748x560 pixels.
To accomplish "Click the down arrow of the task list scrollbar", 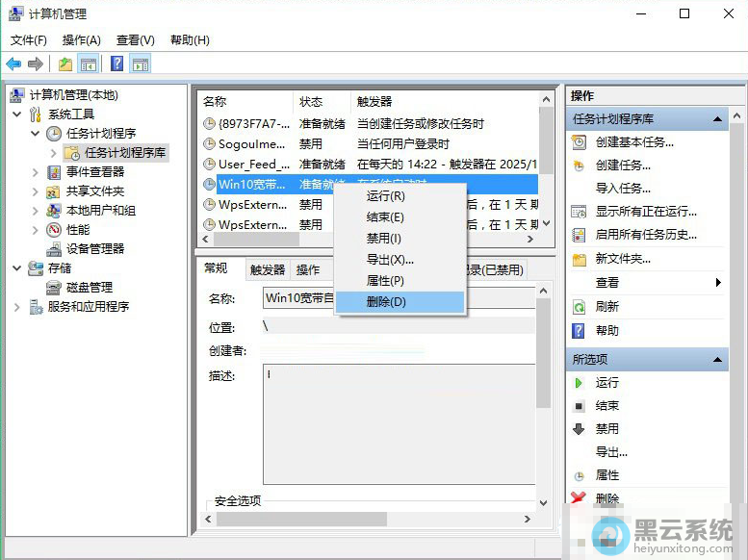I will tap(547, 223).
